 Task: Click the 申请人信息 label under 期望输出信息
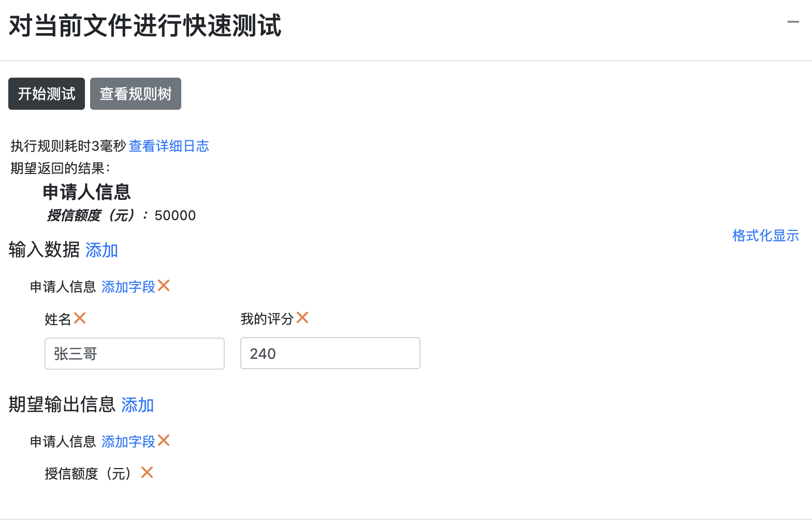[x=63, y=442]
